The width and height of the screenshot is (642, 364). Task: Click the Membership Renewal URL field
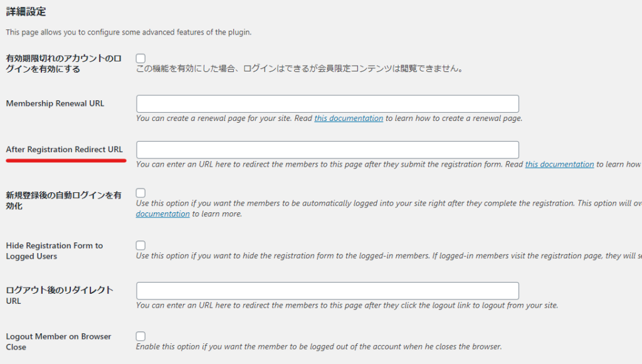click(x=327, y=104)
